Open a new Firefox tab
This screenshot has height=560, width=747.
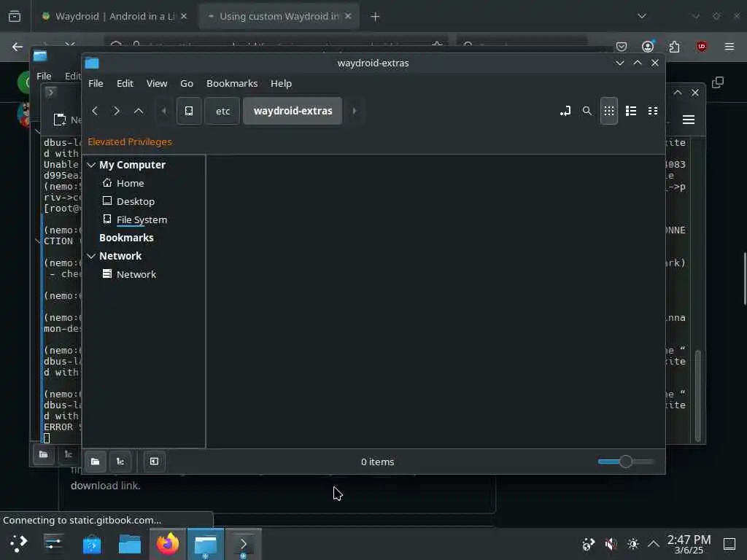coord(375,17)
